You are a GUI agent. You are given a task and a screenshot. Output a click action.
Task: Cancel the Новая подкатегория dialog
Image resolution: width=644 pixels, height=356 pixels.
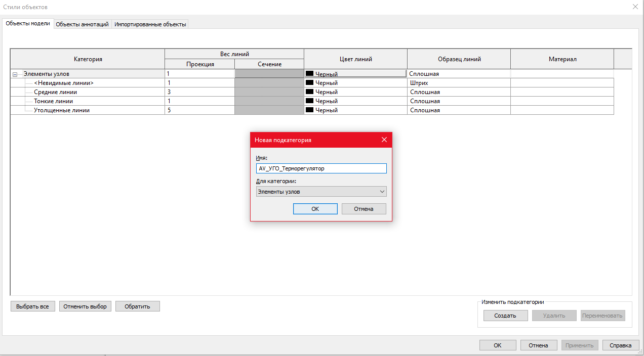click(364, 209)
